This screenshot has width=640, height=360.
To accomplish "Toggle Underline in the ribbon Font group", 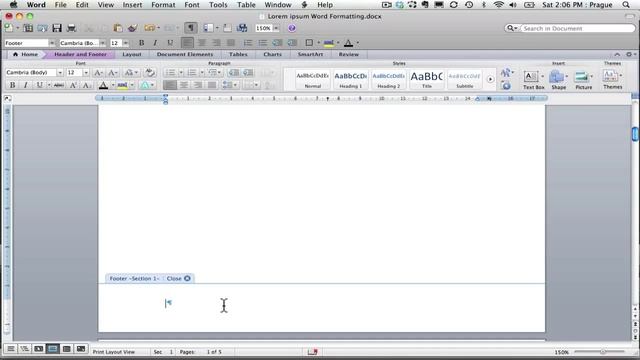I will click(x=39, y=85).
